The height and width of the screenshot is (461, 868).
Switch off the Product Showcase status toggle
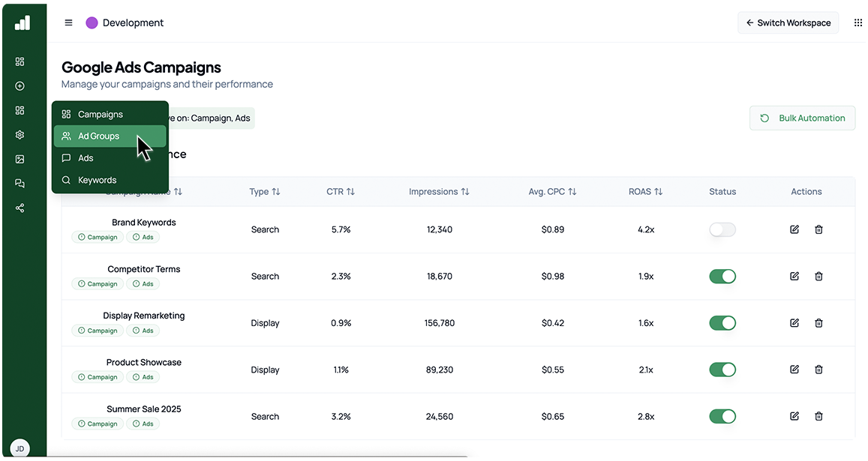pyautogui.click(x=722, y=370)
